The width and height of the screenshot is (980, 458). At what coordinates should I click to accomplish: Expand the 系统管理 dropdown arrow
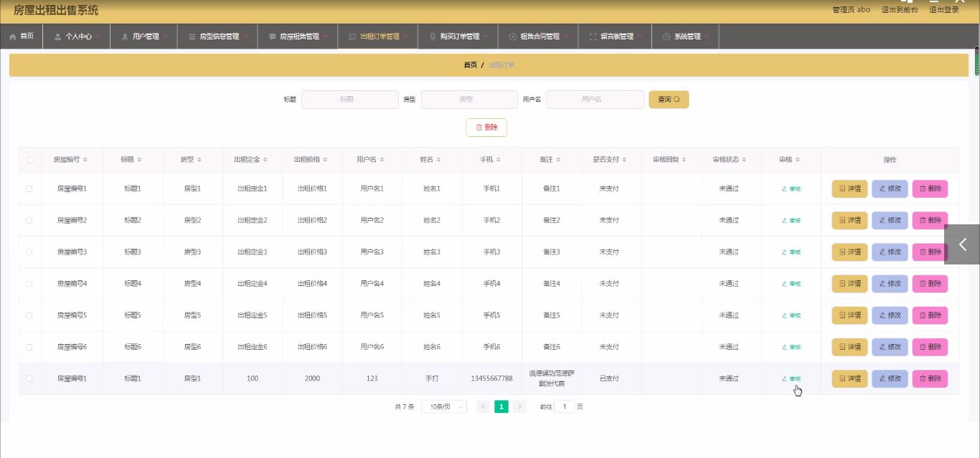coord(707,36)
